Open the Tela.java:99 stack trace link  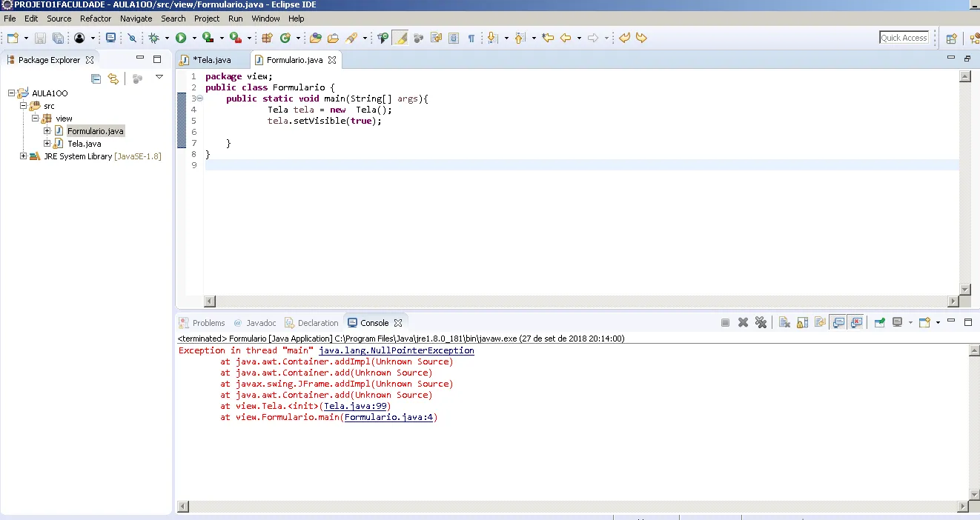tap(357, 406)
